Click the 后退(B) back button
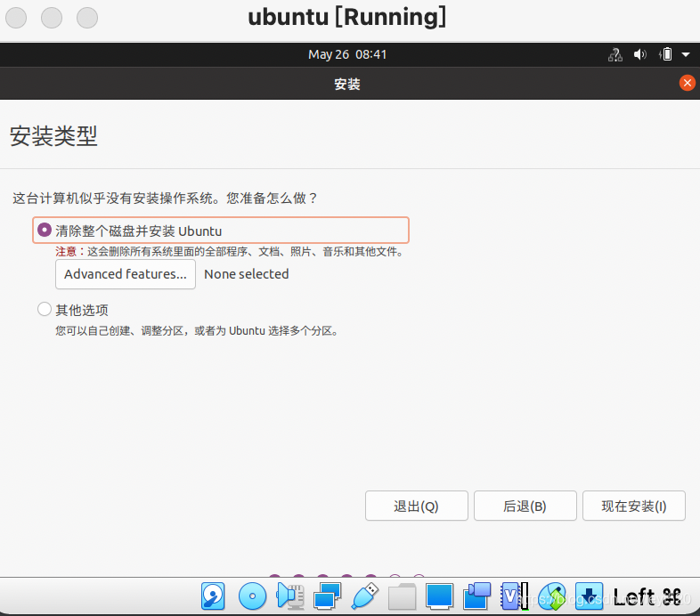The width and height of the screenshot is (700, 616). (525, 506)
